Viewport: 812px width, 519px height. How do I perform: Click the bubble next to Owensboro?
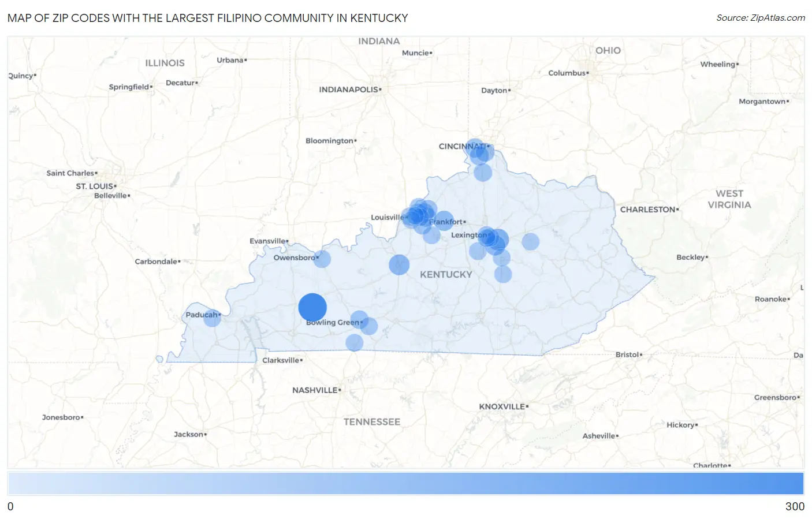(x=322, y=259)
